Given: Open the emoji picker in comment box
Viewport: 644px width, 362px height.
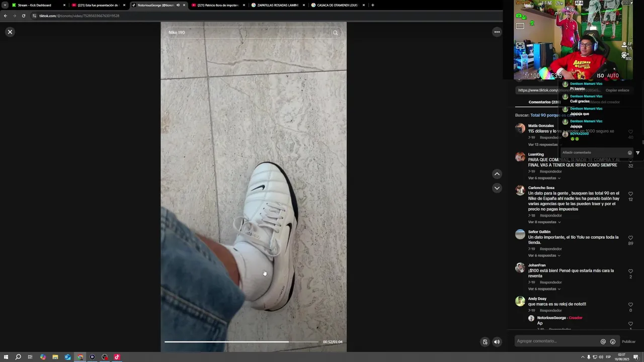Looking at the screenshot, I should [x=612, y=341].
